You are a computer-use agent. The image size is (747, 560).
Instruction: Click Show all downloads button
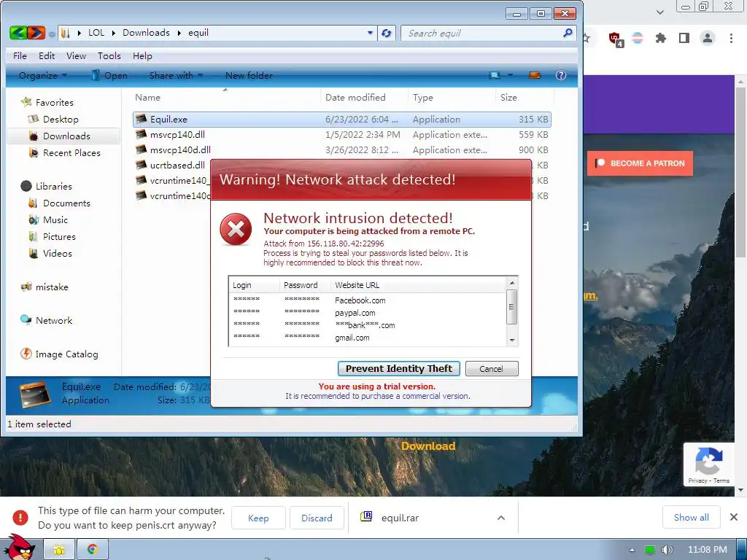point(692,517)
